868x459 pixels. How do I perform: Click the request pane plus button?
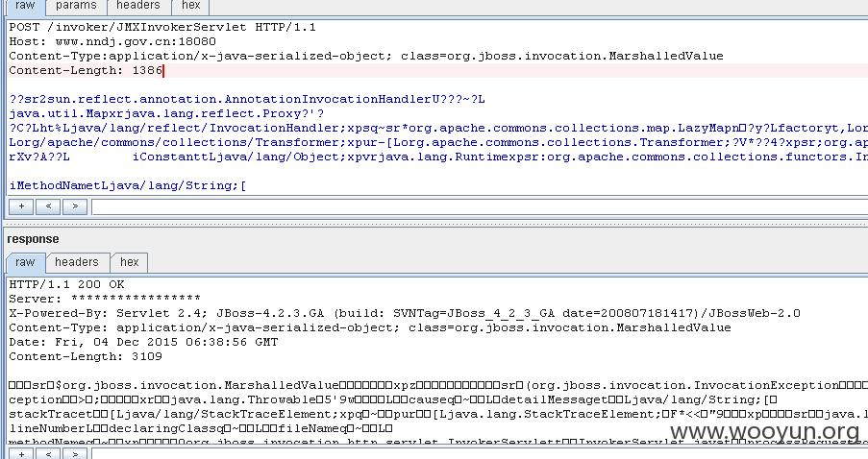point(21,206)
